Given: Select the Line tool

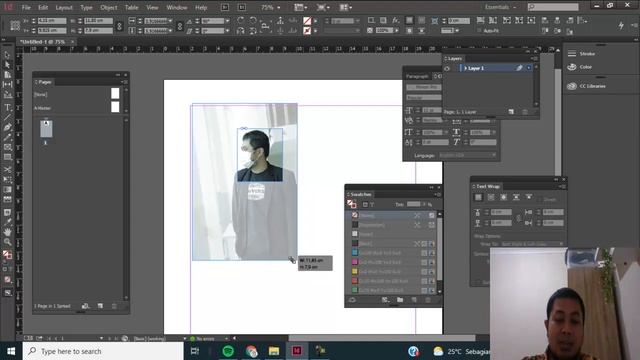Looking at the screenshot, I should 7,118.
